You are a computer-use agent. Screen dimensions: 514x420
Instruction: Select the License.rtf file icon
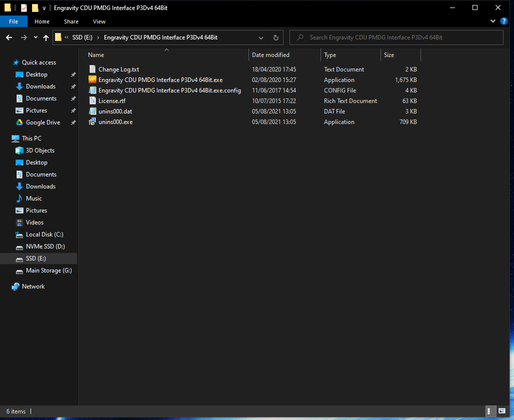click(x=92, y=100)
